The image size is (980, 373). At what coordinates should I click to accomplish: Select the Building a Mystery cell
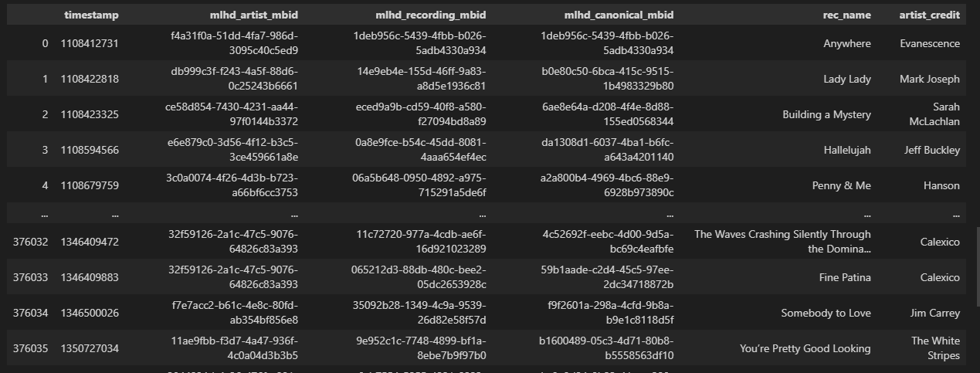click(x=826, y=114)
